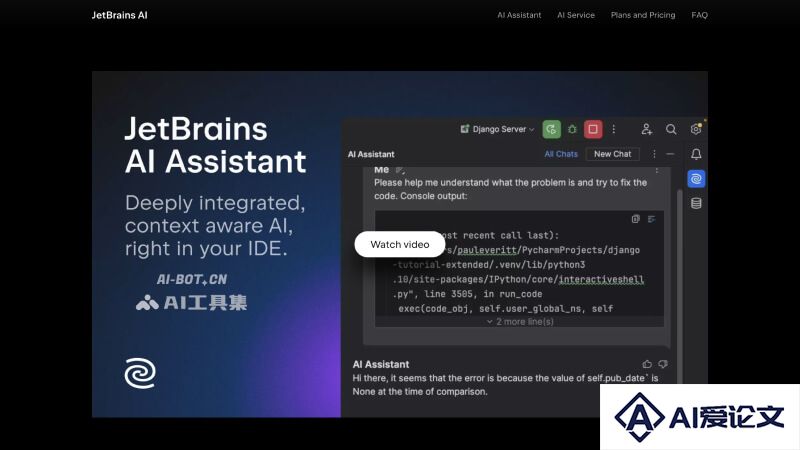This screenshot has width=800, height=450.
Task: Click the 'right in your IDE.' text
Action: tap(206, 249)
